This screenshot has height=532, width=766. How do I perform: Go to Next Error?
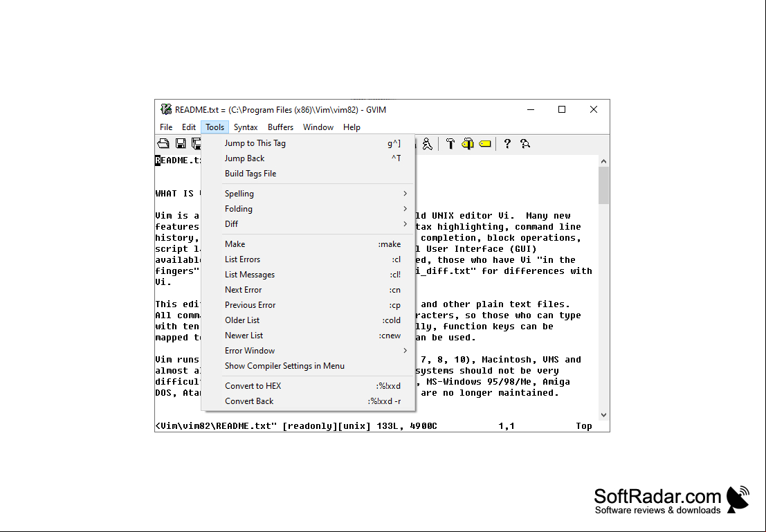[308, 290]
